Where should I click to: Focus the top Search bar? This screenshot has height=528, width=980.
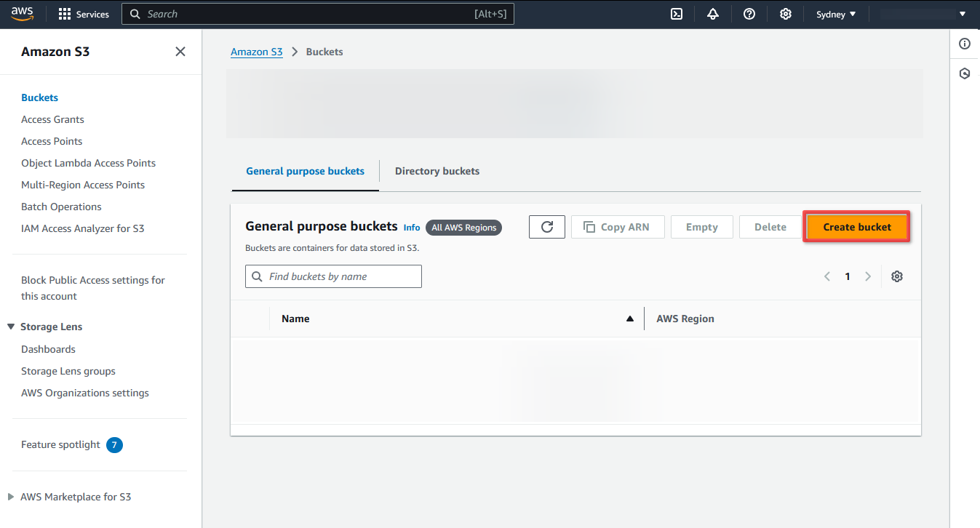(318, 14)
